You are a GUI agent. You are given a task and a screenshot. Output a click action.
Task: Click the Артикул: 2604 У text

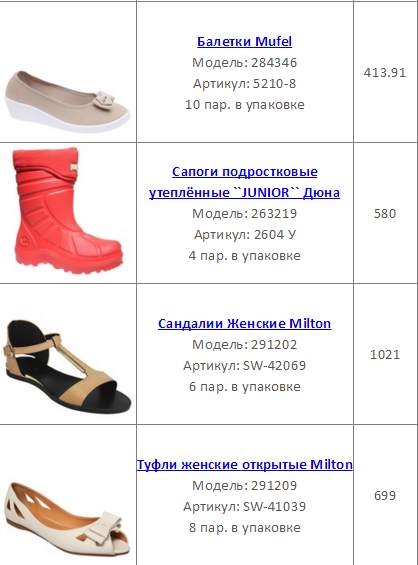pyautogui.click(x=244, y=235)
